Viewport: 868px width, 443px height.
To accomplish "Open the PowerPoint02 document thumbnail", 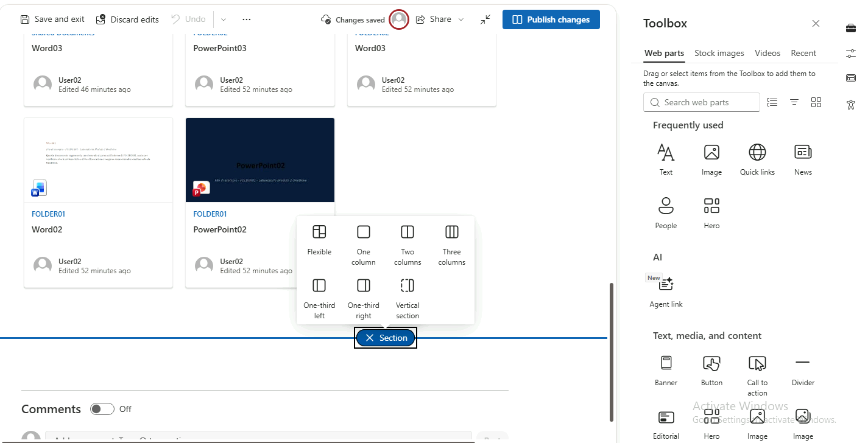I will coord(260,160).
